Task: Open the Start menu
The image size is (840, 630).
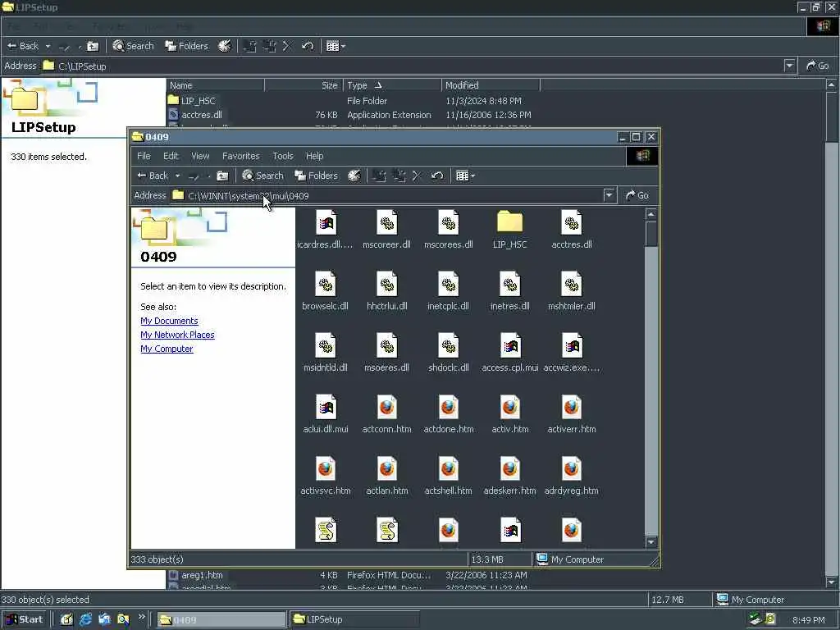Action: coord(25,619)
